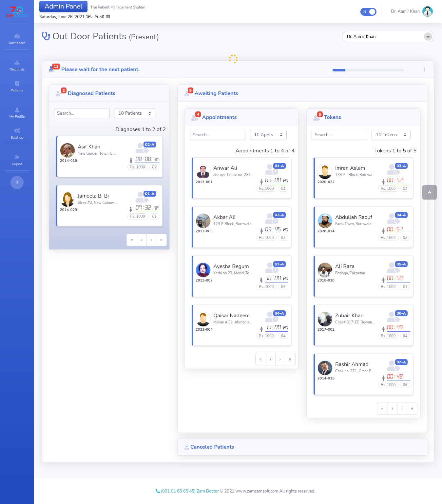Screen dimensions: 442x504
Task: Open the Patients sidebar icon
Action: tap(17, 84)
